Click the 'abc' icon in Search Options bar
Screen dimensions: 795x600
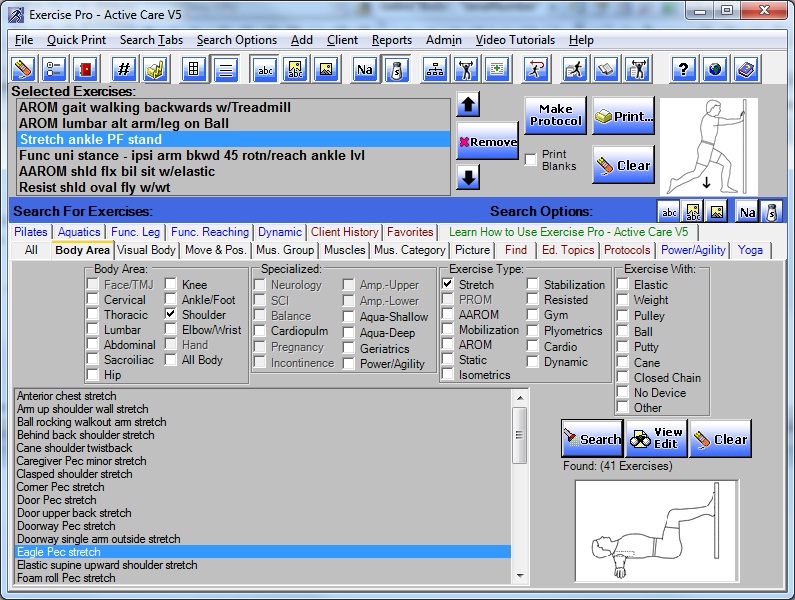point(669,212)
